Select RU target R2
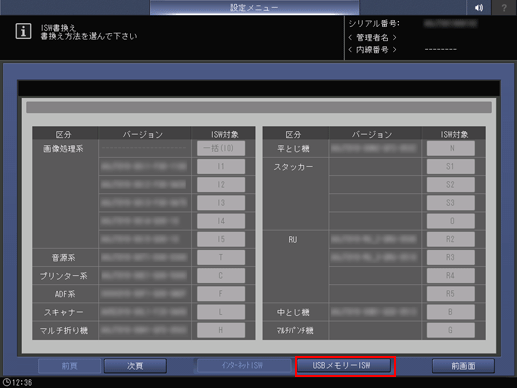The width and height of the screenshot is (517, 388). (x=451, y=239)
